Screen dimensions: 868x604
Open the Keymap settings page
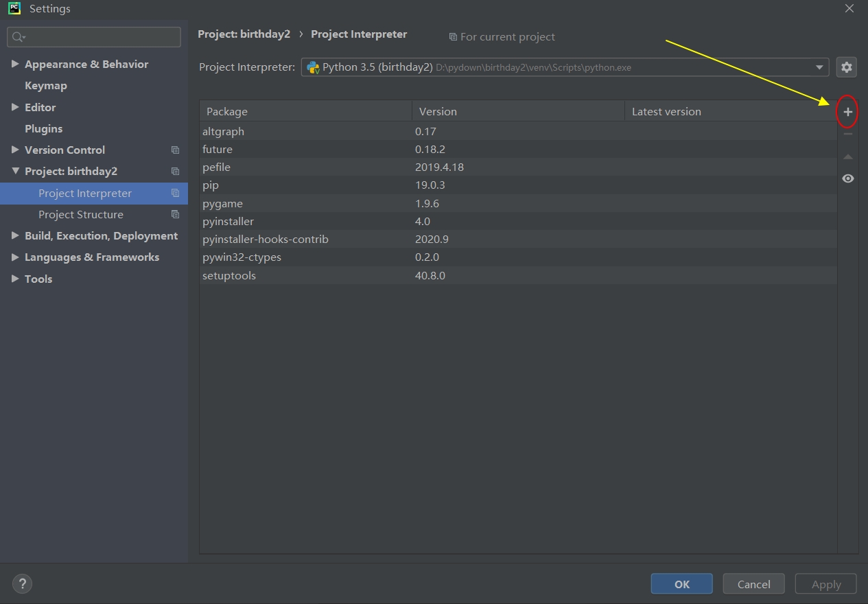(46, 86)
